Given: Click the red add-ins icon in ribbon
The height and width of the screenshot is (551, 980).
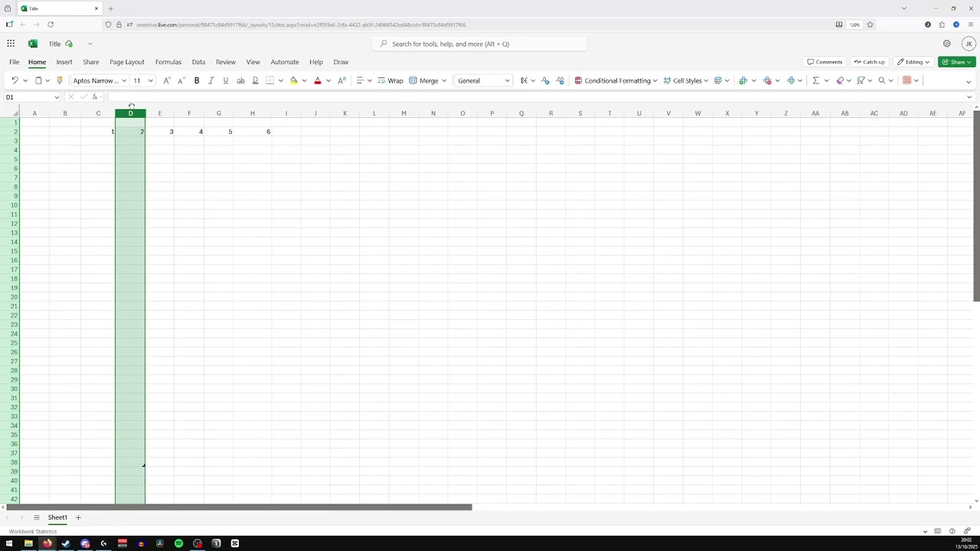Looking at the screenshot, I should 906,80.
